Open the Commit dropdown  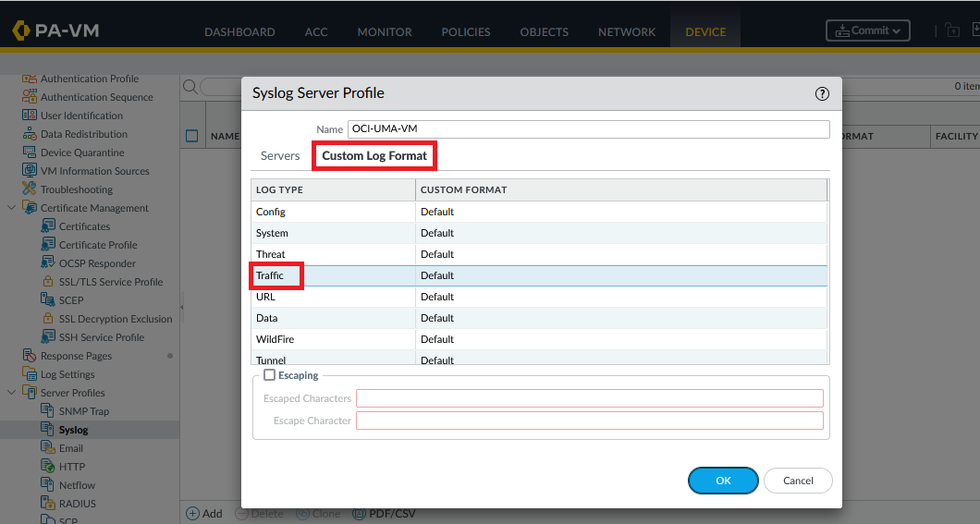click(867, 30)
